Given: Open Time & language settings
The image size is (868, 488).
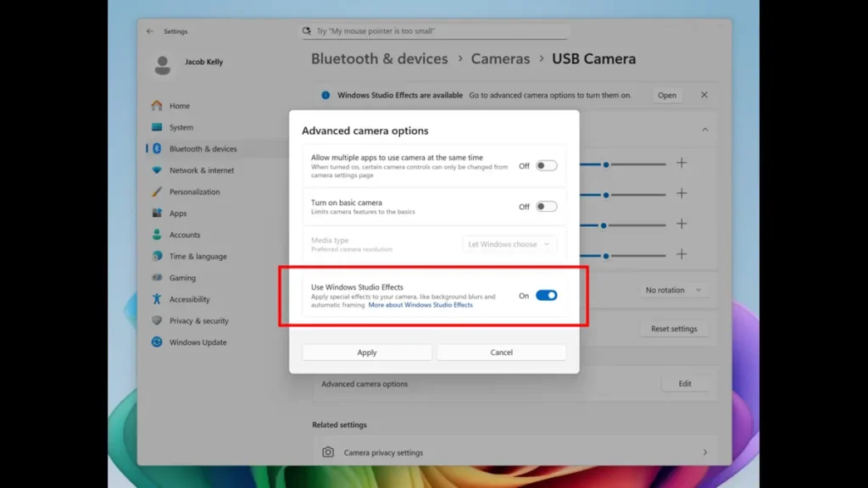Looking at the screenshot, I should pos(198,257).
